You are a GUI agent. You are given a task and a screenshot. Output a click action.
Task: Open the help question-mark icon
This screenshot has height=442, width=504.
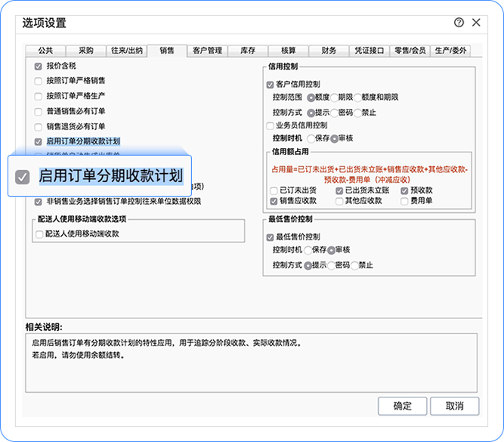[459, 23]
